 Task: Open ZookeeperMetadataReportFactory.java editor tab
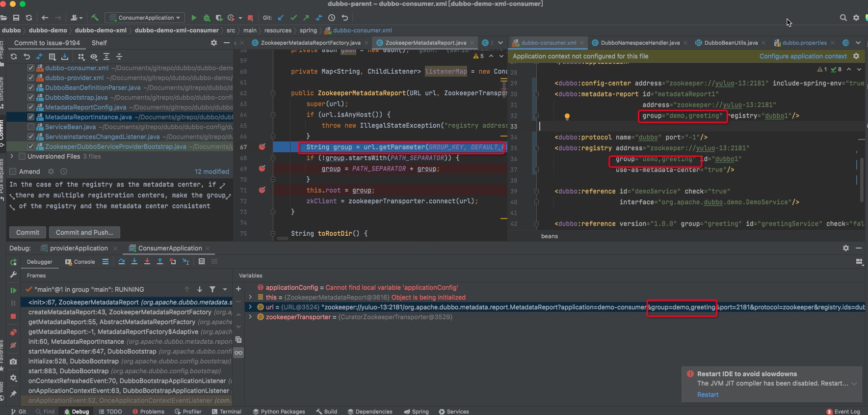coord(310,43)
